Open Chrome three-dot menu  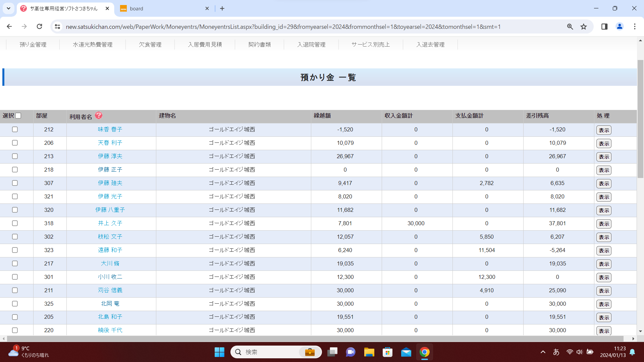(634, 26)
